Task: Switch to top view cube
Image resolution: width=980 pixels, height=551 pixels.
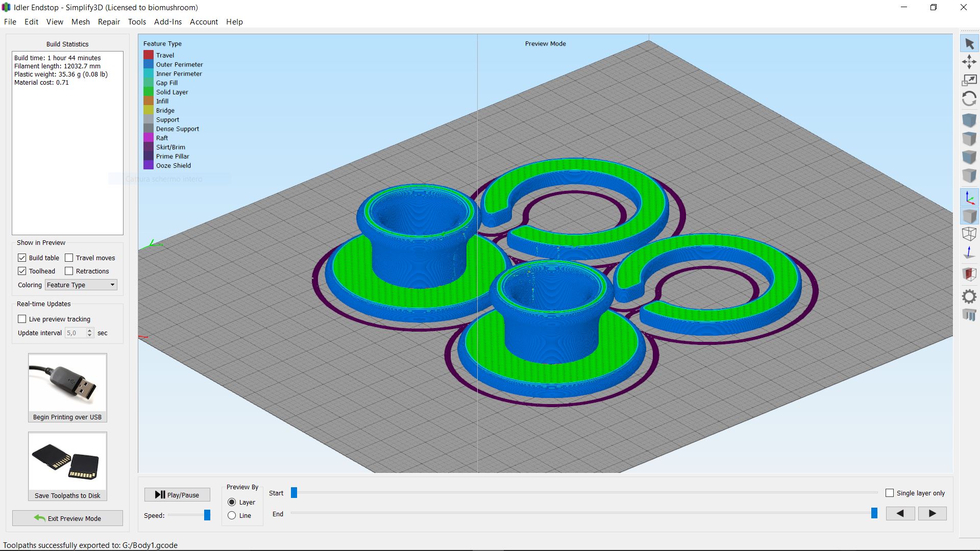Action: [969, 139]
